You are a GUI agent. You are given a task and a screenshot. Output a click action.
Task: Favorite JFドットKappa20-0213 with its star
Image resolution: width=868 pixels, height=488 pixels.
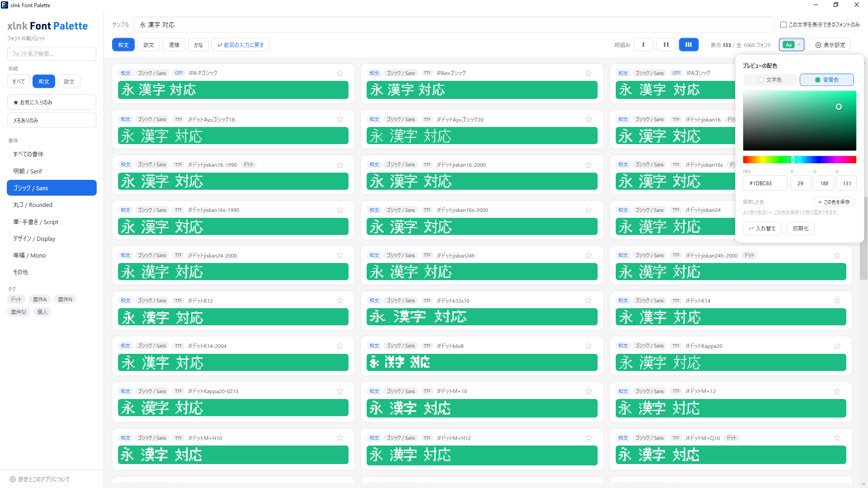(340, 391)
